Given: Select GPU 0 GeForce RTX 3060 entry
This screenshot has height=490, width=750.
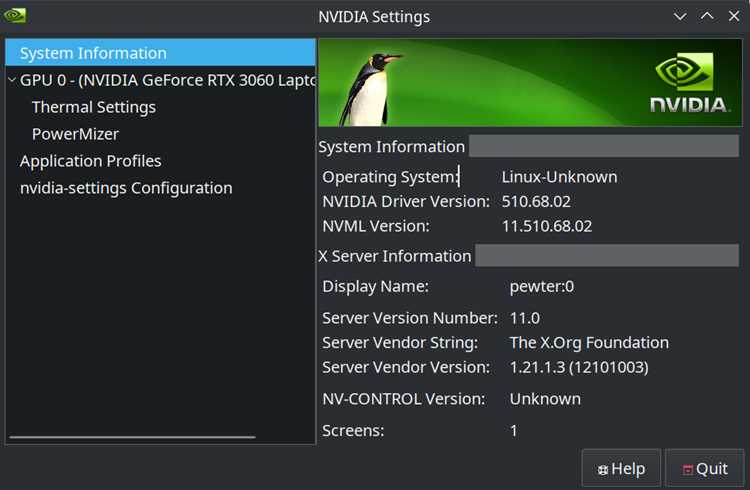Looking at the screenshot, I should tap(167, 80).
